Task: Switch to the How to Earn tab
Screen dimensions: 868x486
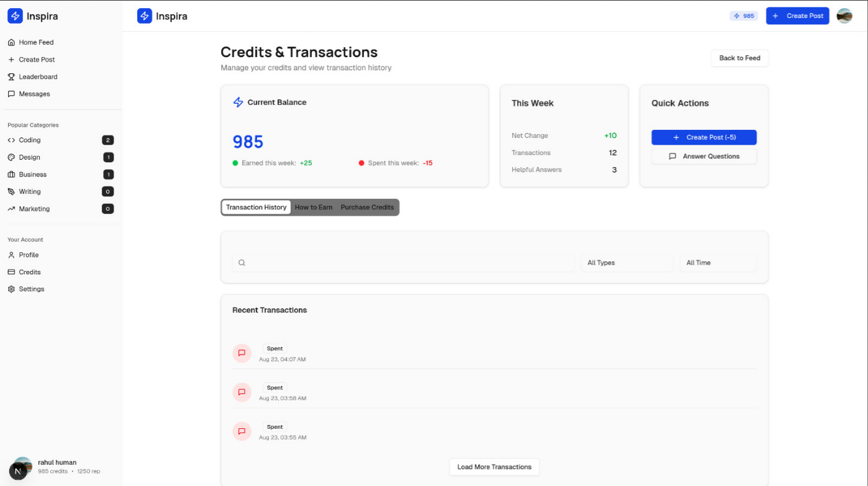Action: click(314, 208)
